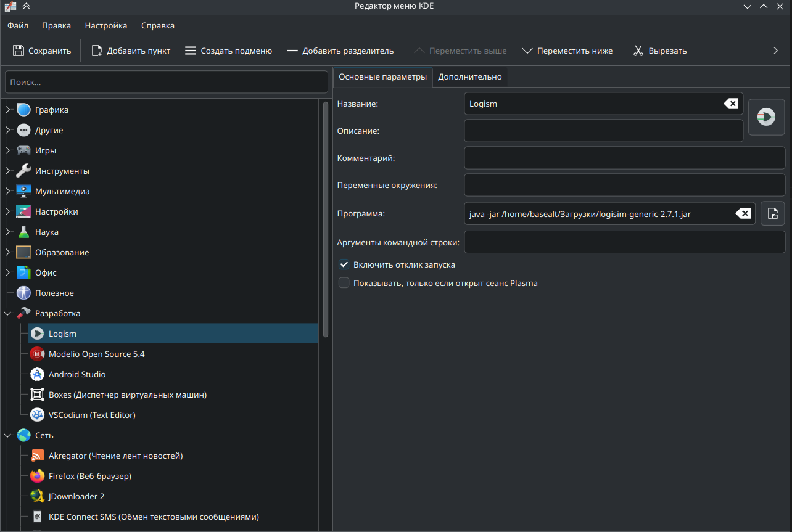Click the Мультимедиа category icon
This screenshot has height=532, width=792.
click(23, 191)
